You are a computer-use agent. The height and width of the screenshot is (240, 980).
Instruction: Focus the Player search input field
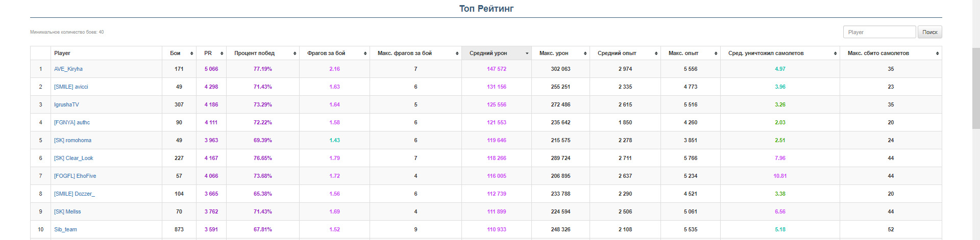point(879,32)
